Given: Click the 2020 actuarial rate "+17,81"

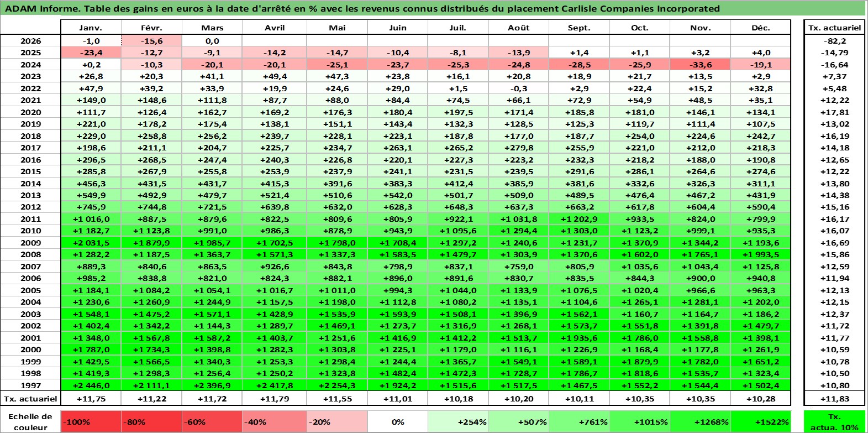Looking at the screenshot, I should (834, 112).
